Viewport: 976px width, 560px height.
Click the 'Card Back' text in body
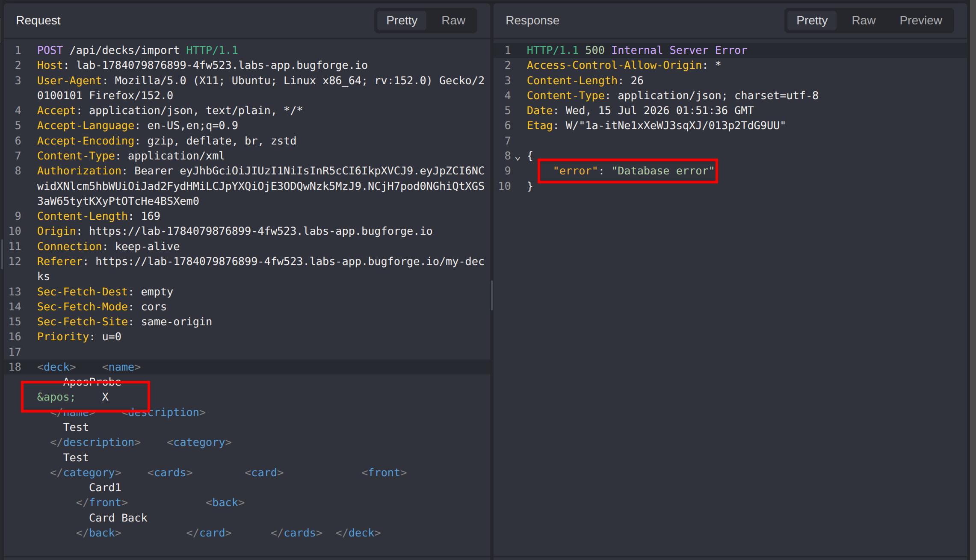coord(118,518)
